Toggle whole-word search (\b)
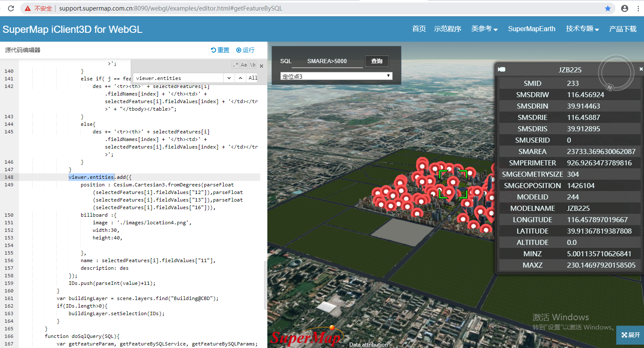Viewport: 644px width, 348px height. point(253,65)
